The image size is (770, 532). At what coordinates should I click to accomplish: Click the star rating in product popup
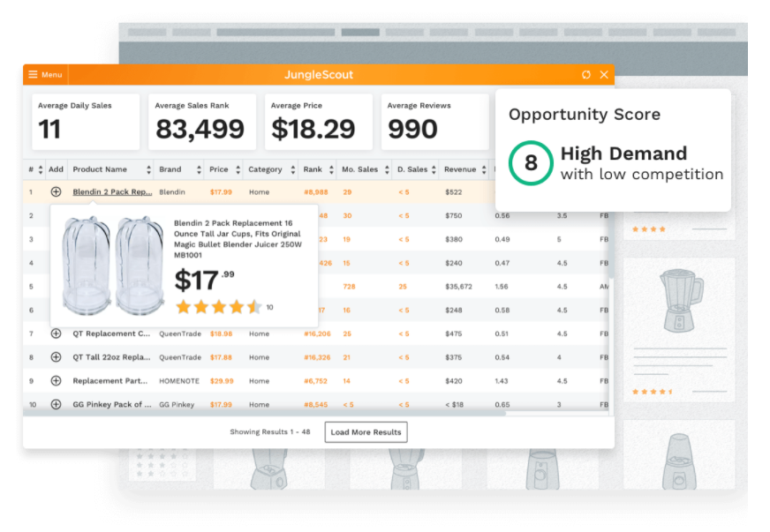tap(218, 307)
